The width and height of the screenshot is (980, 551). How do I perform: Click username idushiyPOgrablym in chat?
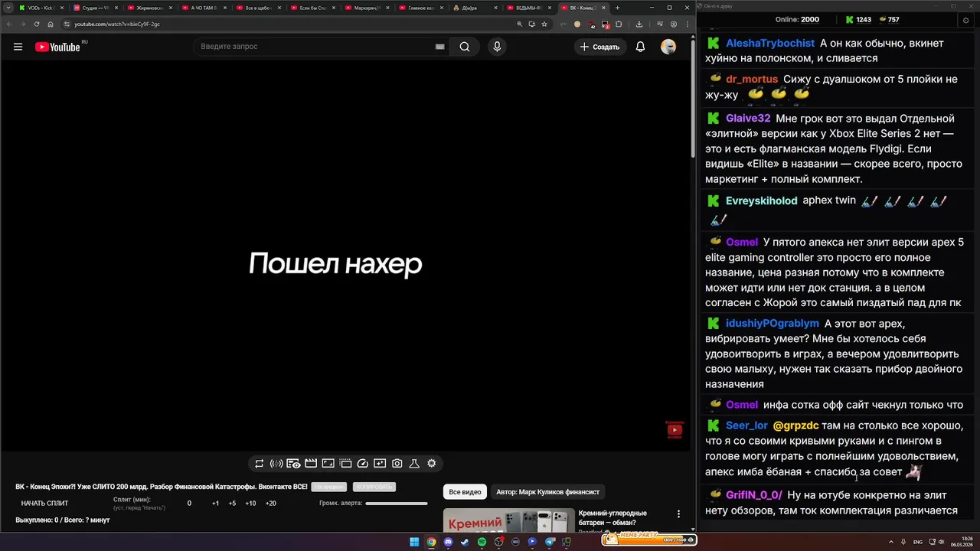[773, 324]
